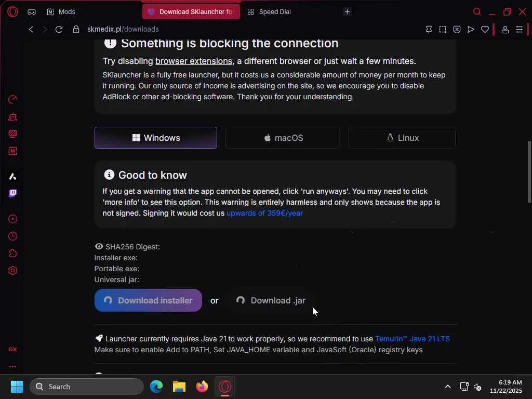The image size is (532, 399).
Task: Open the network display tray icon
Action: (464, 387)
